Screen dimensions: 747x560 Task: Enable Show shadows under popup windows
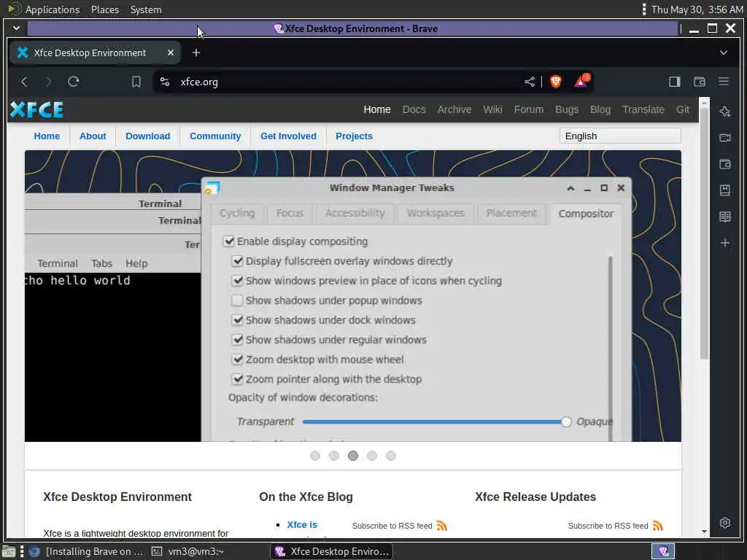pos(237,300)
